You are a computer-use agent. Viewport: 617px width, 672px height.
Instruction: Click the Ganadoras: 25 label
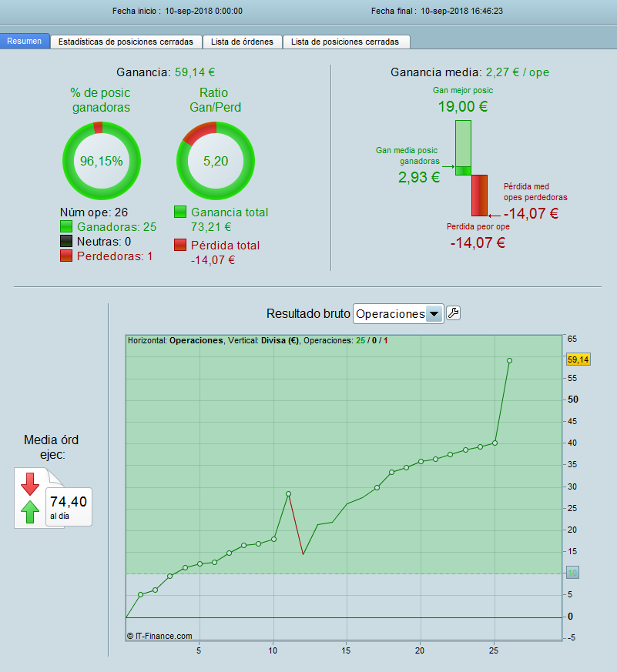[x=116, y=227]
